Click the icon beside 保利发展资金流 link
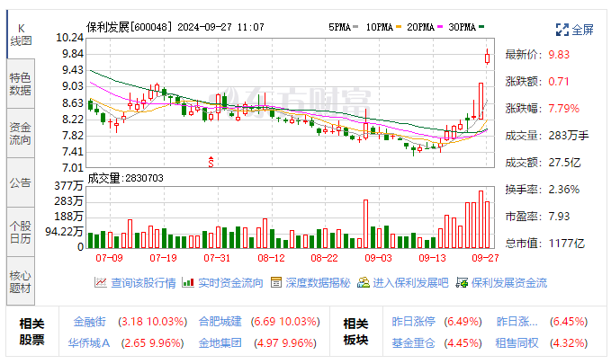 (x=462, y=282)
